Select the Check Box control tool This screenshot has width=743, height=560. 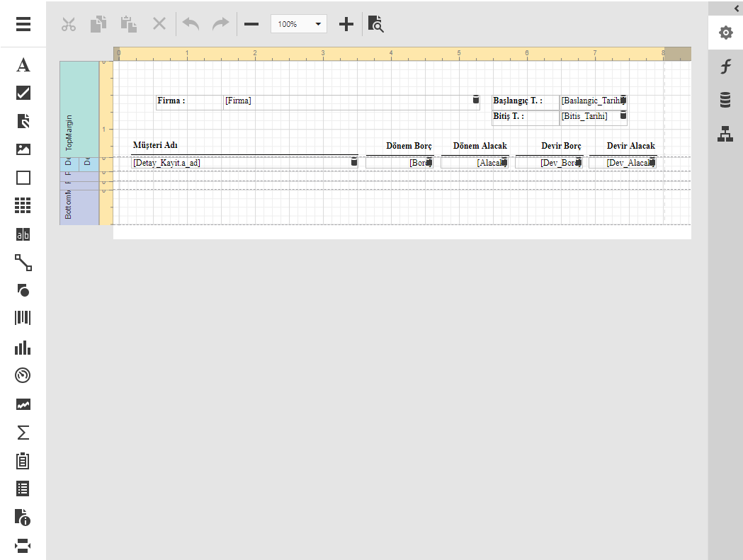click(x=23, y=93)
